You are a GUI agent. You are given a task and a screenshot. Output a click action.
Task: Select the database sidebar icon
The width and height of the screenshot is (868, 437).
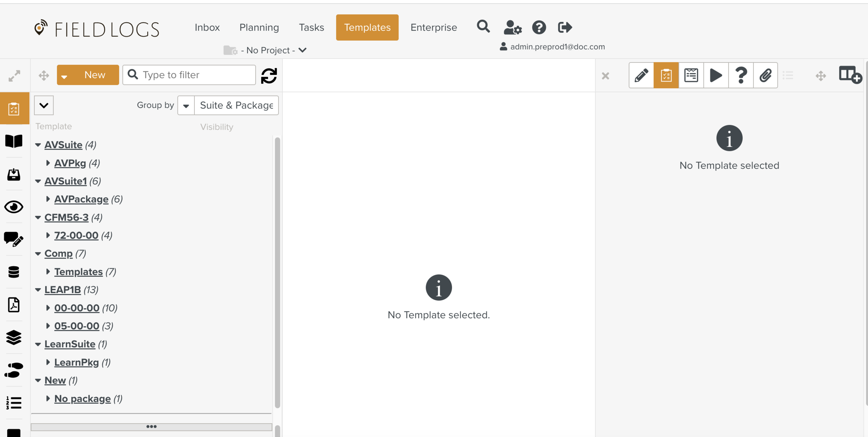pos(14,272)
